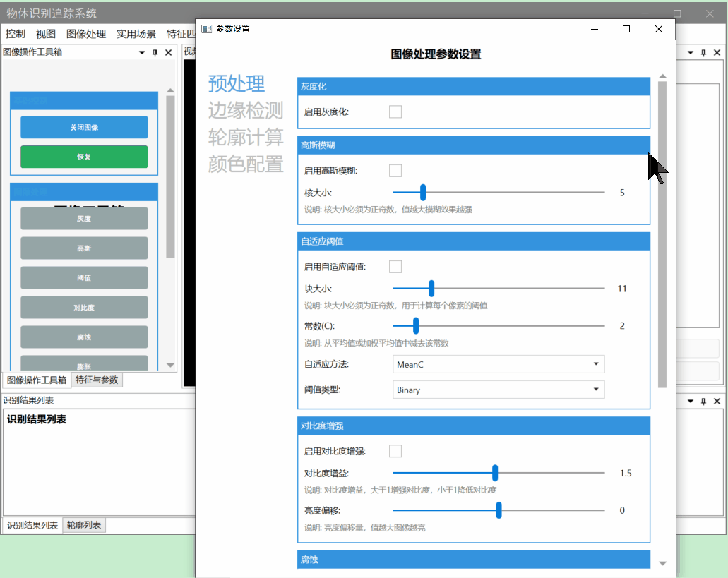Enable the 启用高斯模糊 checkbox

click(395, 171)
